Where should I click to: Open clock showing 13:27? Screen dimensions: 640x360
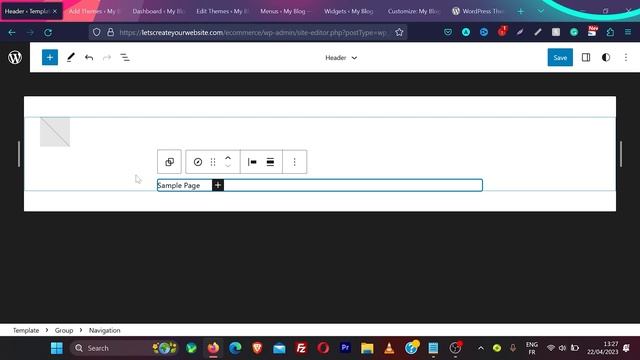coord(603,348)
